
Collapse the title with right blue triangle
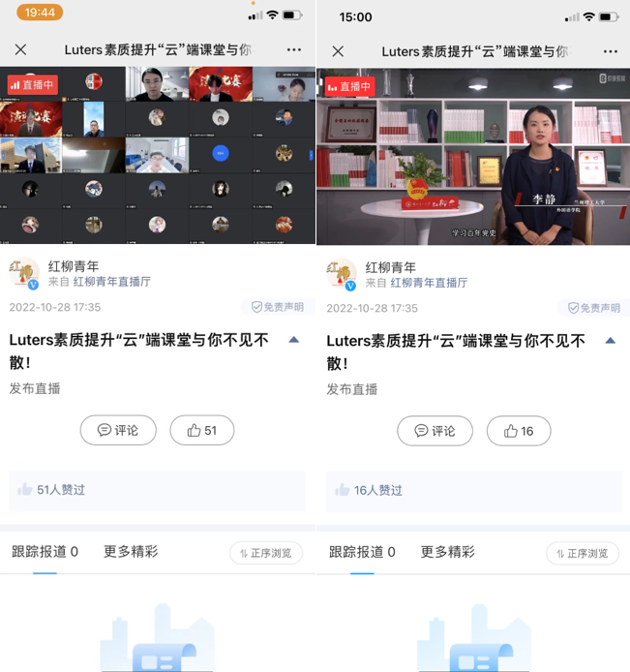610,340
